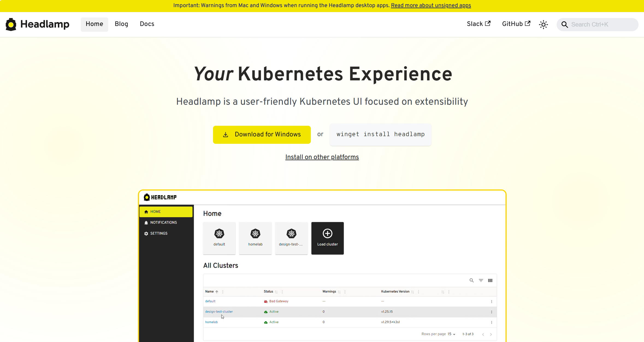644x342 pixels.
Task: Open the GitHub link
Action: (516, 24)
